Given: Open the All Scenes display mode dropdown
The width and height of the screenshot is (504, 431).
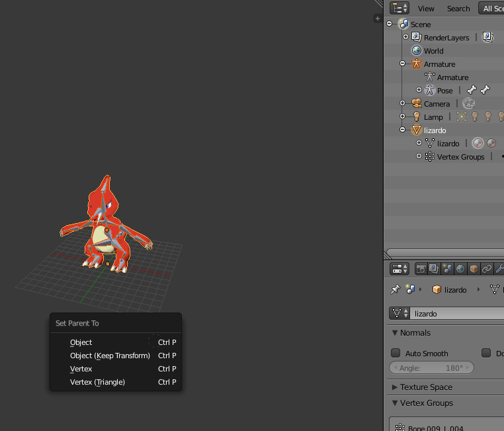Looking at the screenshot, I should pyautogui.click(x=492, y=9).
